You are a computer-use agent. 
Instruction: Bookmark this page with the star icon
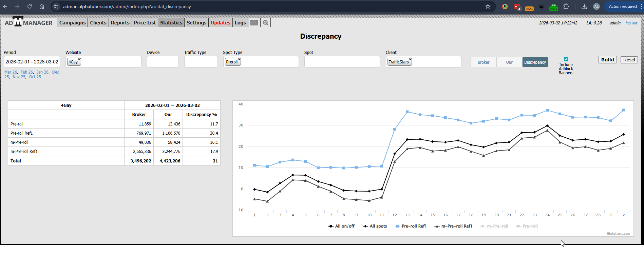488,6
